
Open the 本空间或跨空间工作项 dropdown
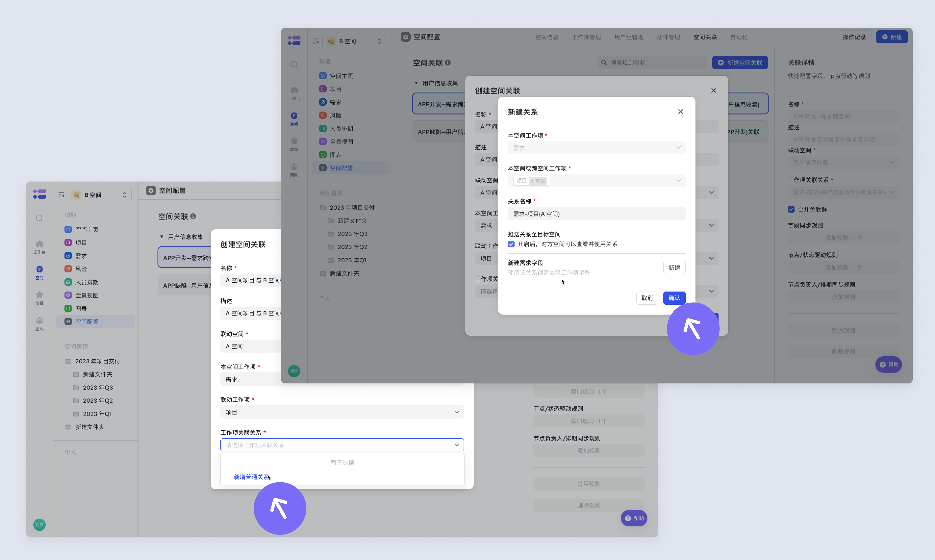point(596,181)
